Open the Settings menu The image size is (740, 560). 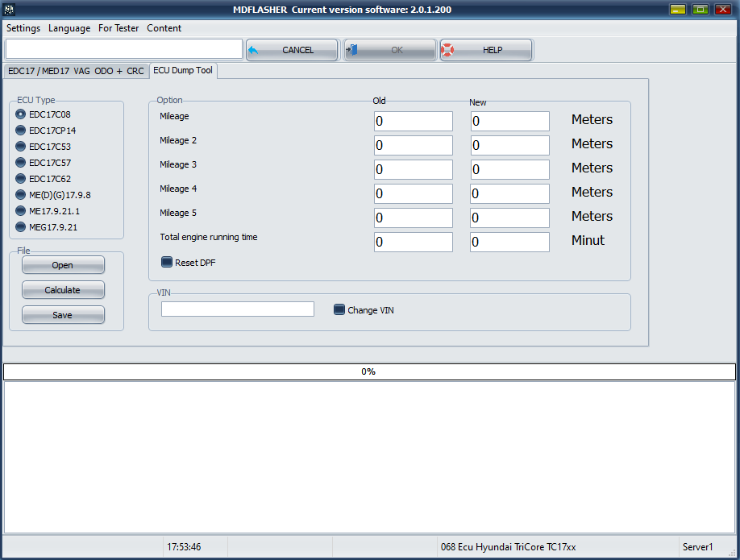tap(23, 28)
